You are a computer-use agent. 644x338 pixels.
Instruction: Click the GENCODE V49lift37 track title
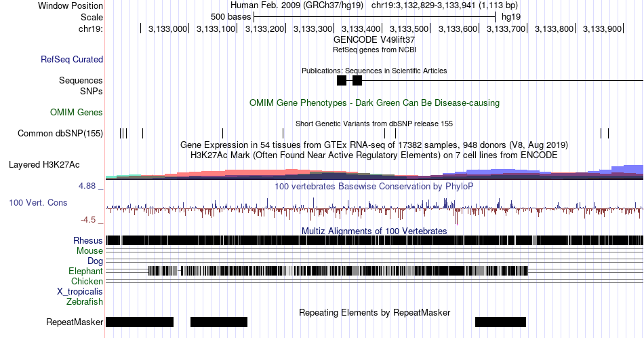click(x=374, y=40)
